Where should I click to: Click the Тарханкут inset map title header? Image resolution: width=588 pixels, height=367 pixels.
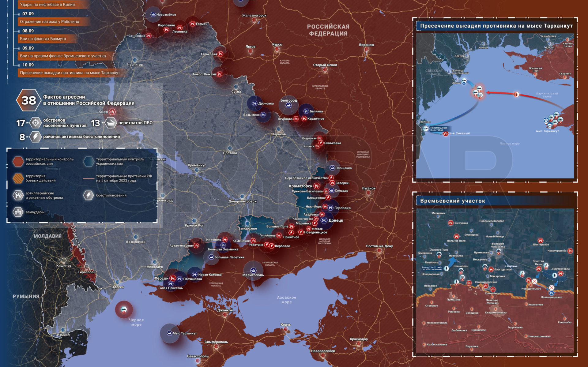[496, 26]
